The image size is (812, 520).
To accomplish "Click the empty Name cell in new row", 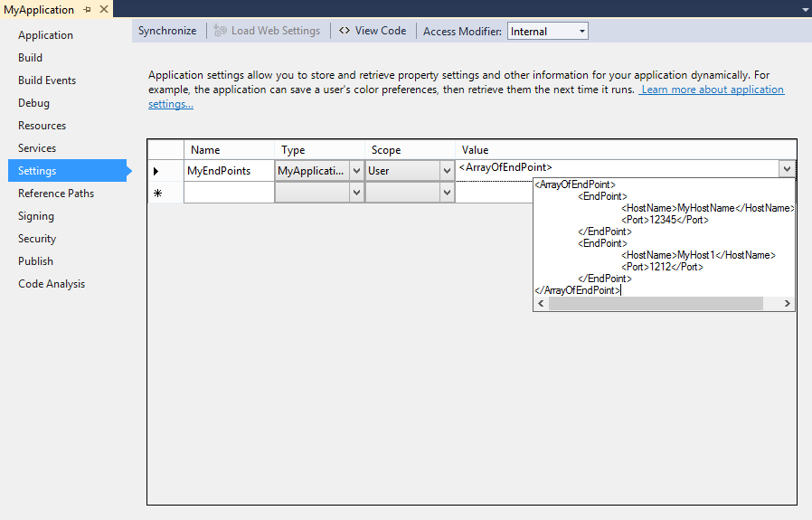I will tap(229, 193).
